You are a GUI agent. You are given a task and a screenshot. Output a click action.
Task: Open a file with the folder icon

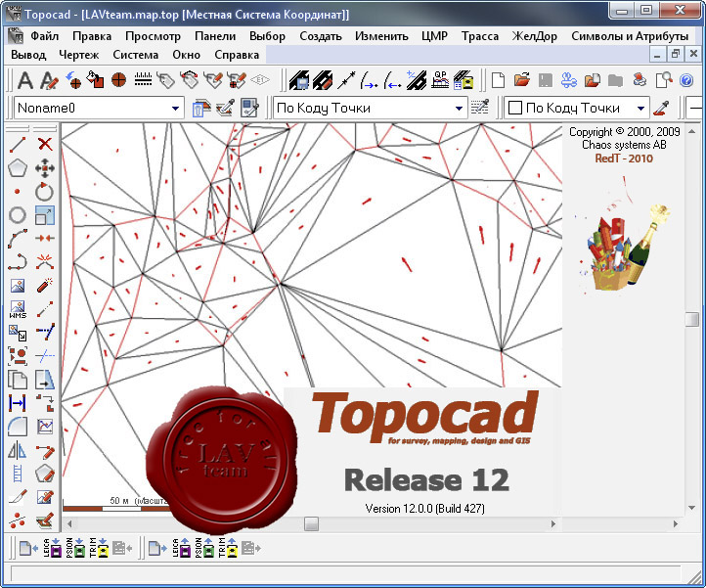point(522,80)
